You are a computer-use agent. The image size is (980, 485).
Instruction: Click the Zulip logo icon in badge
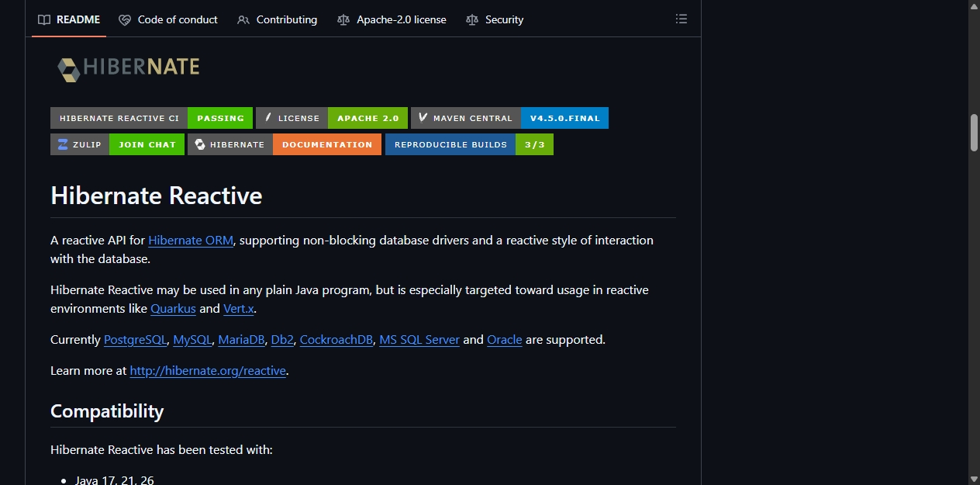(64, 144)
